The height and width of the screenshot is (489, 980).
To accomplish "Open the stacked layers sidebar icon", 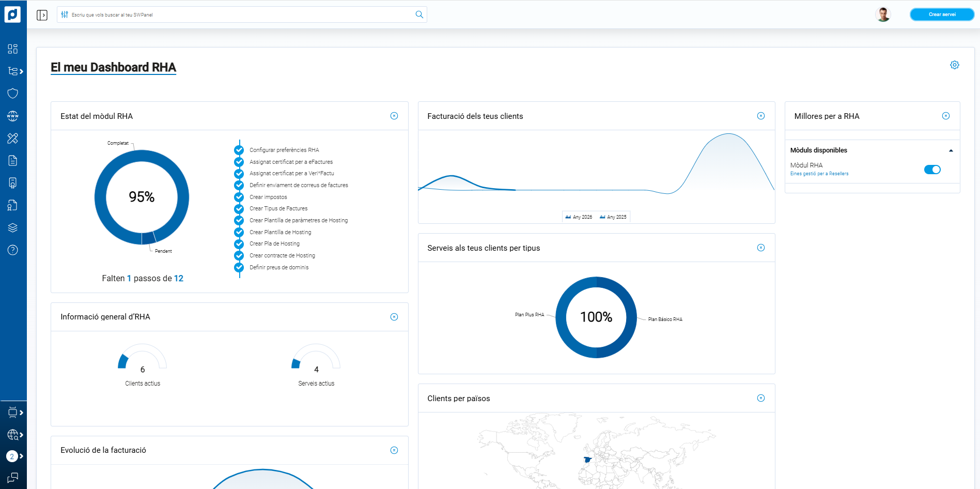I will (x=13, y=228).
